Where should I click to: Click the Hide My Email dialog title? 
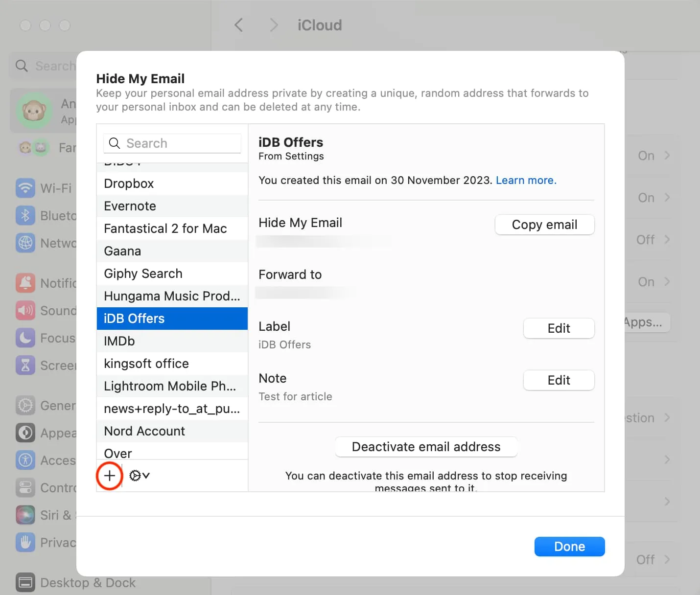click(x=140, y=79)
